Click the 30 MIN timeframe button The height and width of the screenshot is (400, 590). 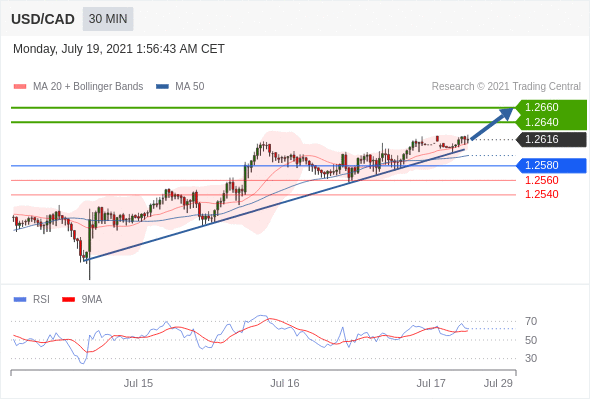click(108, 19)
